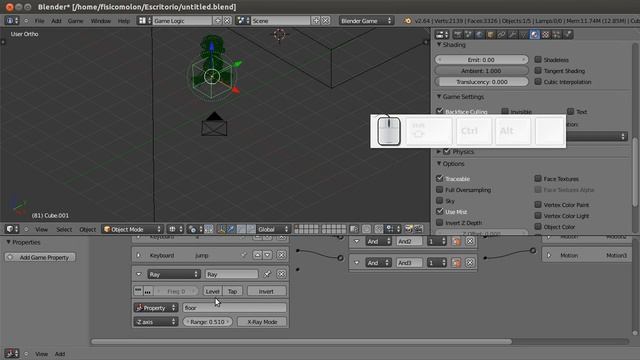Open the Texture properties tab icon

(x=546, y=35)
